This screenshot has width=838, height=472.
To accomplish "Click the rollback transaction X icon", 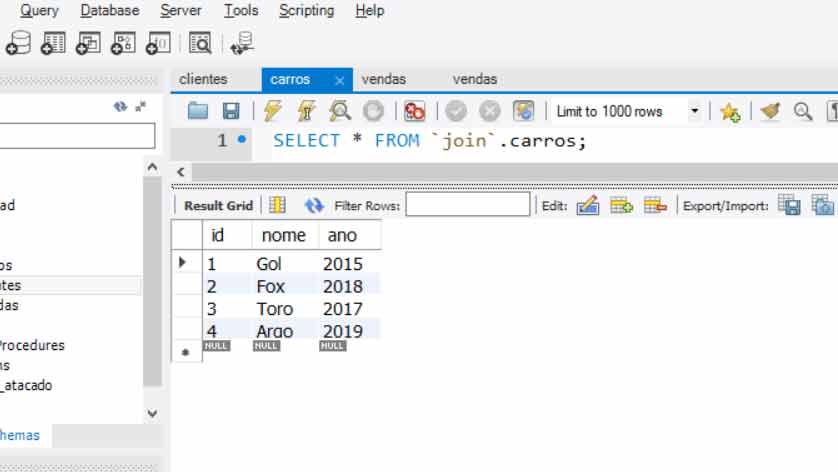I will pyautogui.click(x=490, y=111).
